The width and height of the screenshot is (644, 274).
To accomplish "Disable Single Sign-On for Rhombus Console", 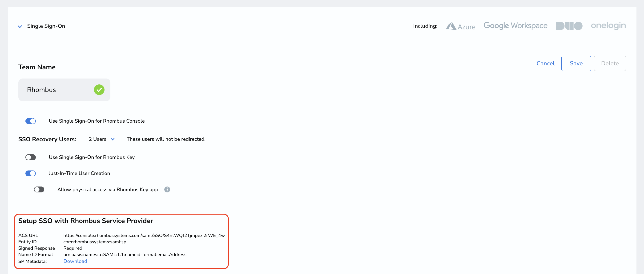I will pyautogui.click(x=31, y=121).
